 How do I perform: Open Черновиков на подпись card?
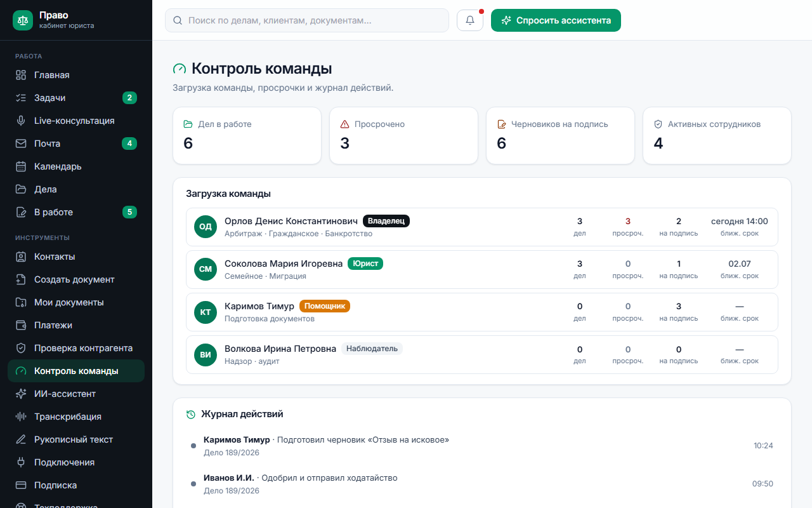pos(561,136)
